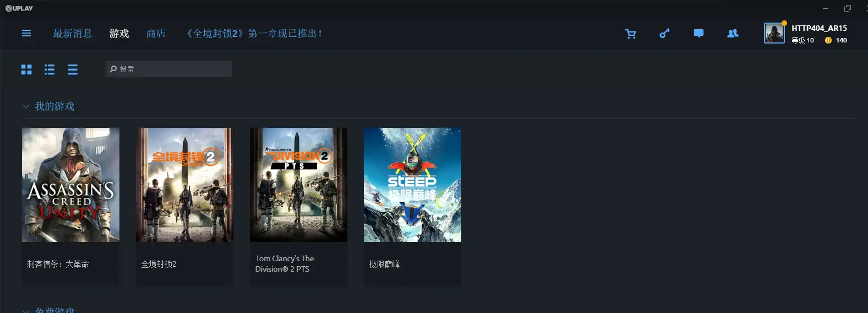
Task: Click the UPLAY logo
Action: pos(19,8)
